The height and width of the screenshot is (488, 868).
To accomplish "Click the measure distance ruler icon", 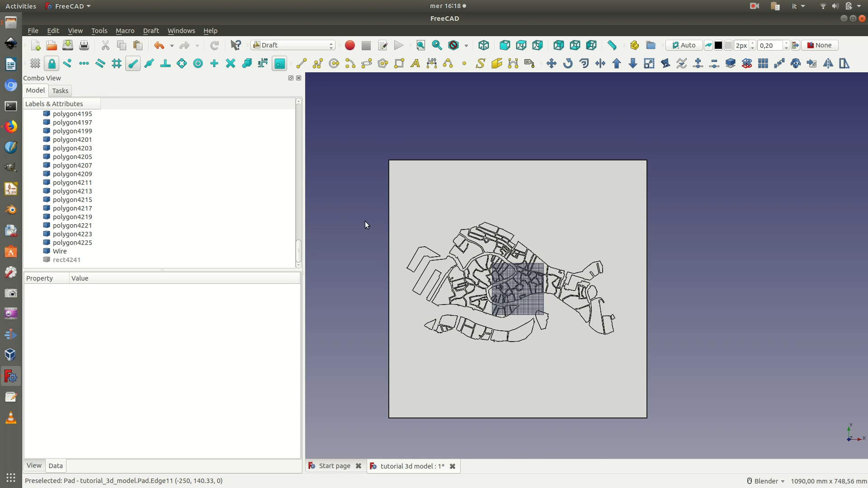I will (612, 45).
